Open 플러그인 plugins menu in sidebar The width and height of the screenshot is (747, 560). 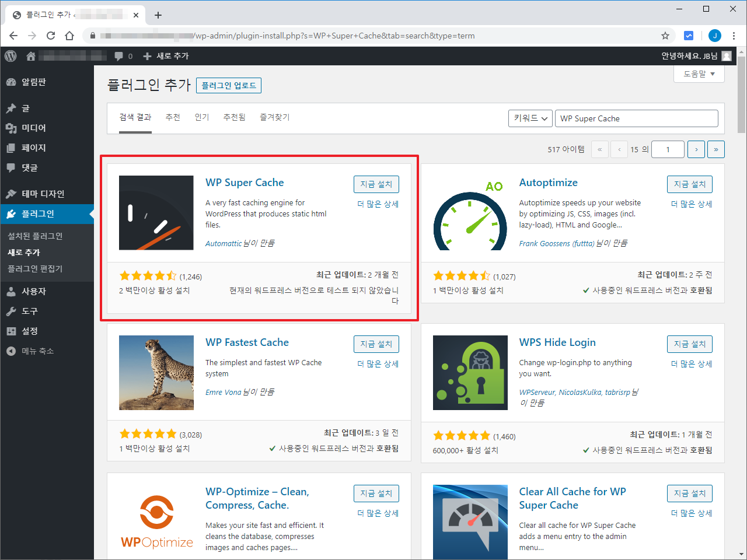(47, 214)
